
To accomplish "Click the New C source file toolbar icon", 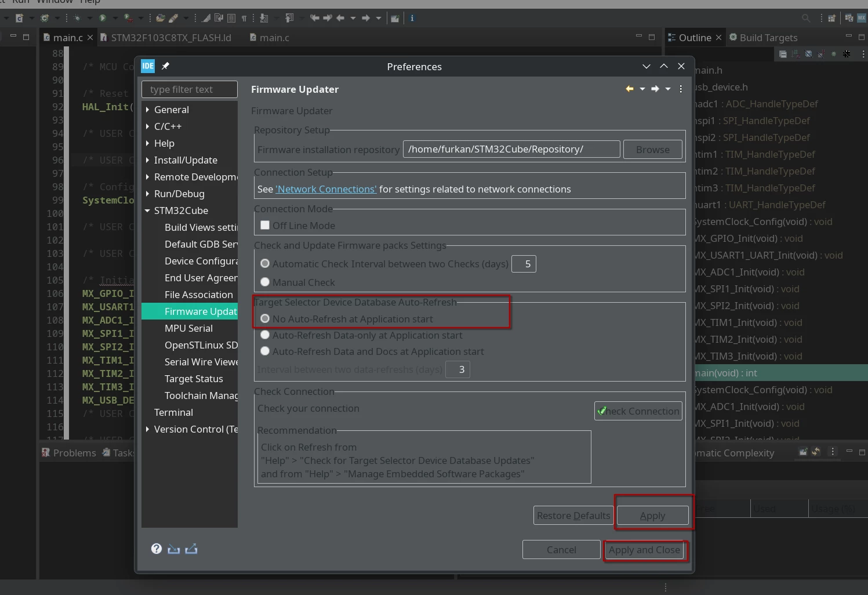I will point(19,18).
